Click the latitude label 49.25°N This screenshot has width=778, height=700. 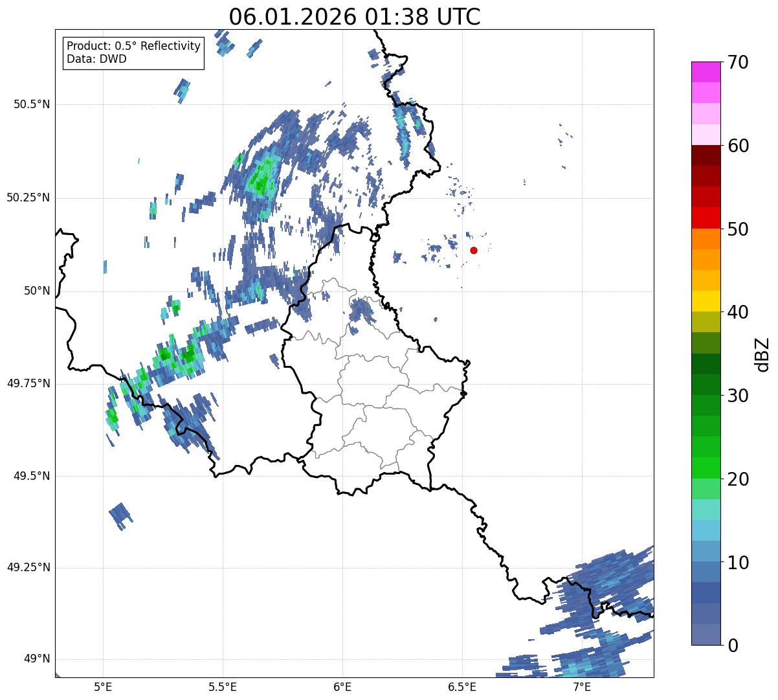click(x=28, y=567)
